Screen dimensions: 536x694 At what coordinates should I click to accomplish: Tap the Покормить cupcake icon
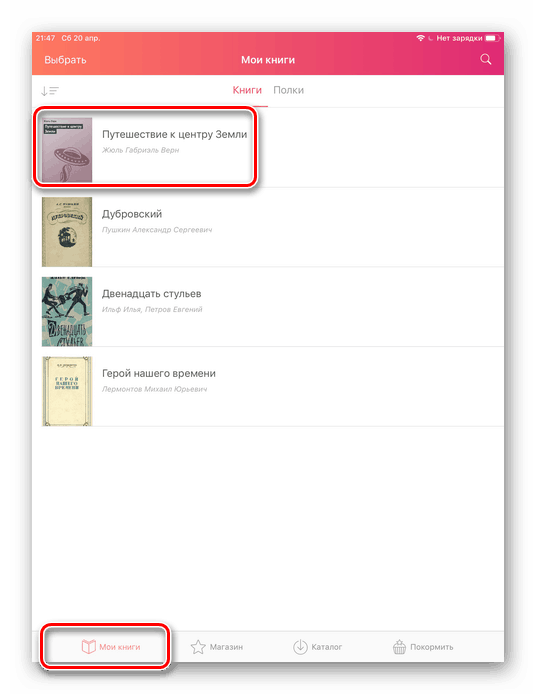(x=399, y=647)
